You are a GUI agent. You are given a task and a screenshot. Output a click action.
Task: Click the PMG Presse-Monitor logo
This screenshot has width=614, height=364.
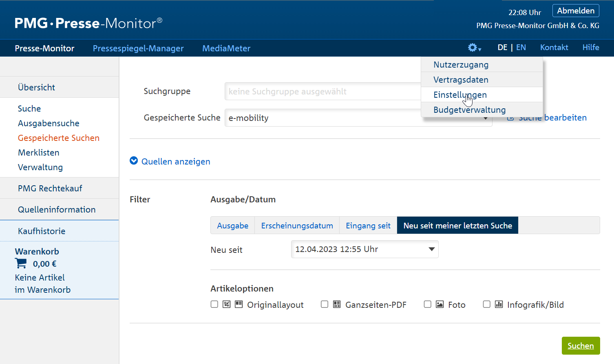click(88, 23)
